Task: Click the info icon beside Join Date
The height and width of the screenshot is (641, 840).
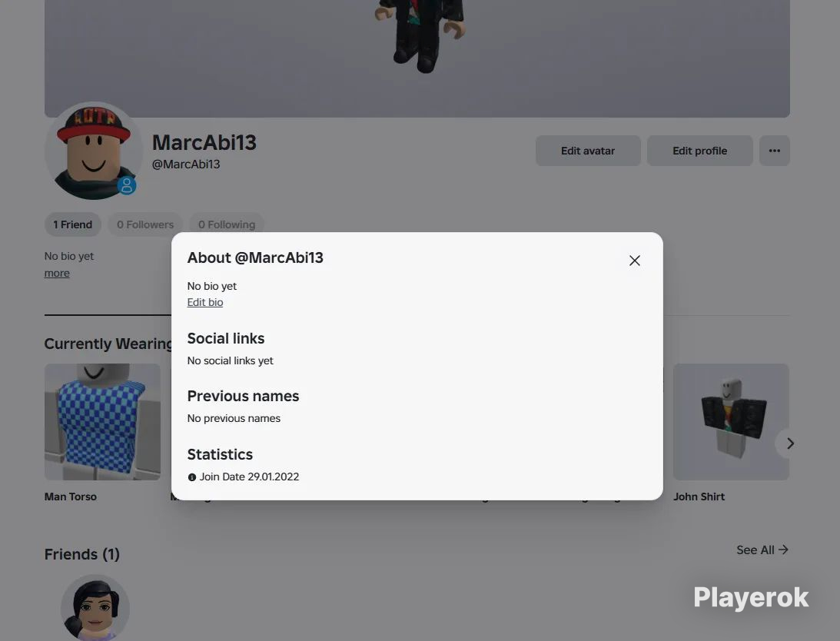Action: click(192, 477)
